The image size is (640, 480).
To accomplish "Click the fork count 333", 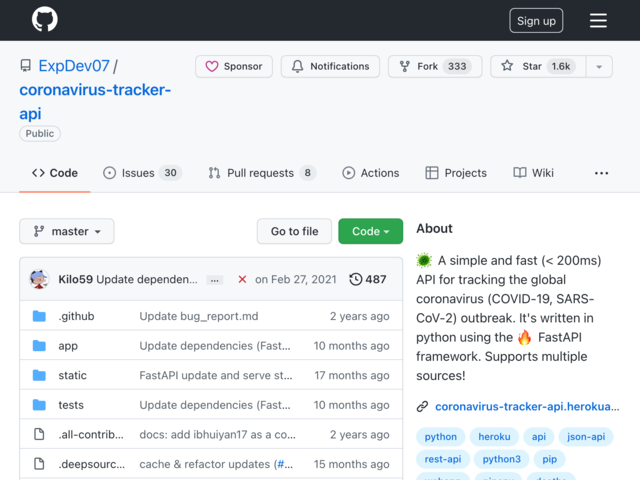I will (457, 66).
